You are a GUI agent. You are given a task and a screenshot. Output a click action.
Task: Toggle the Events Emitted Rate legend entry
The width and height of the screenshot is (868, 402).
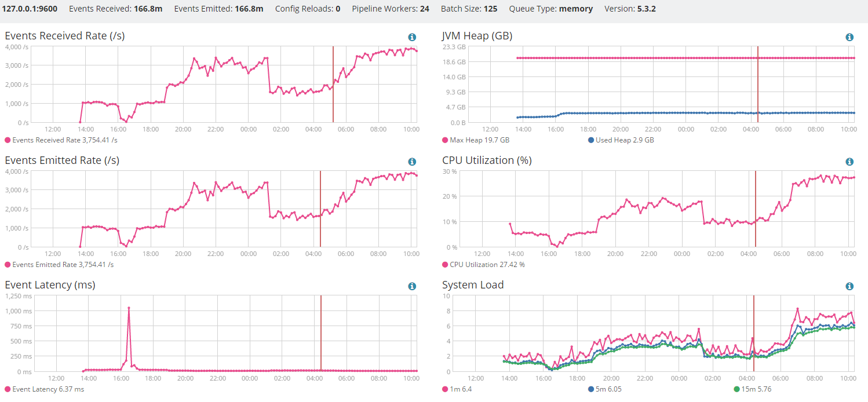pos(59,265)
